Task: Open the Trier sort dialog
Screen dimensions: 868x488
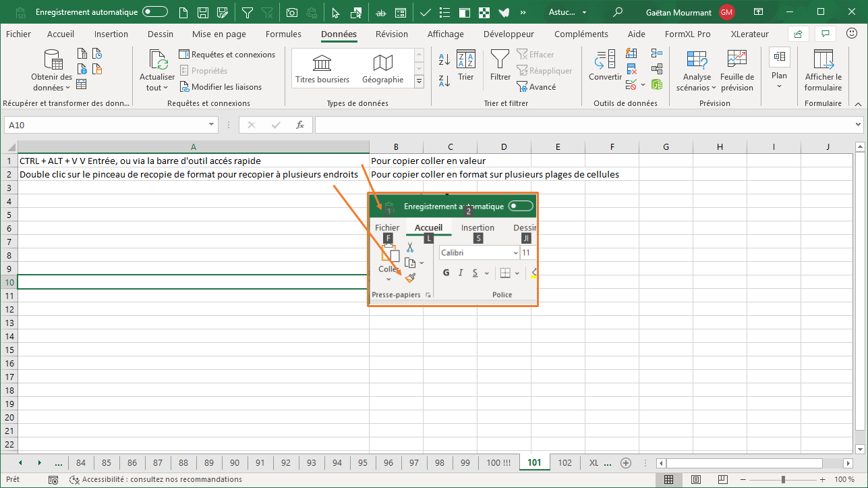Action: pos(465,65)
